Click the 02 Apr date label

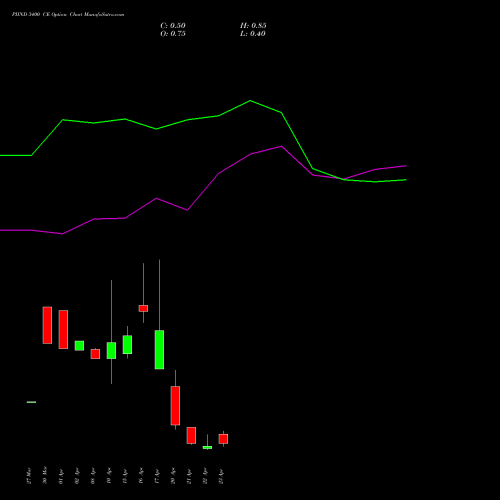(x=77, y=476)
